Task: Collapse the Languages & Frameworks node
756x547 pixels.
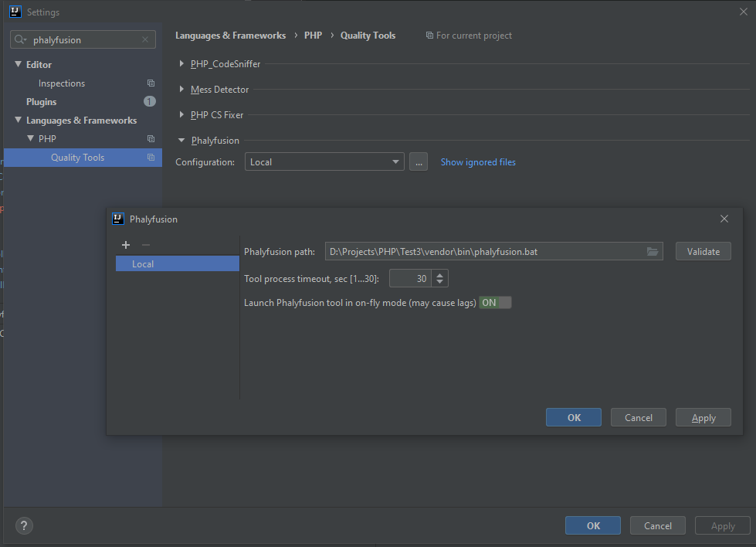Action: (x=19, y=120)
